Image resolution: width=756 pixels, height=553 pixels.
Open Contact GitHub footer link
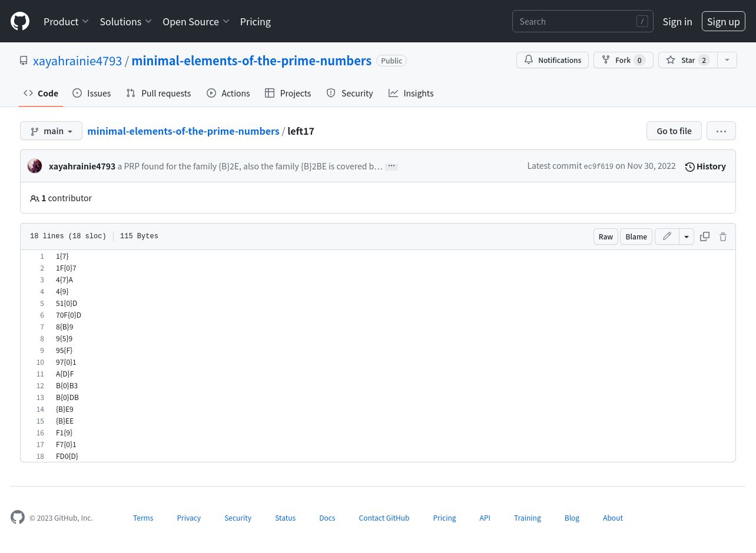pyautogui.click(x=384, y=518)
